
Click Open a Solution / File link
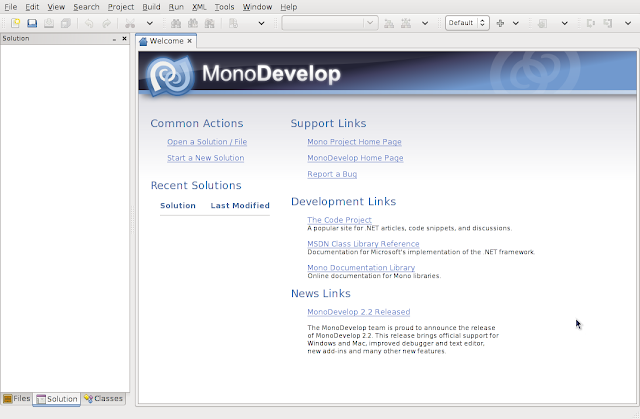click(x=207, y=142)
